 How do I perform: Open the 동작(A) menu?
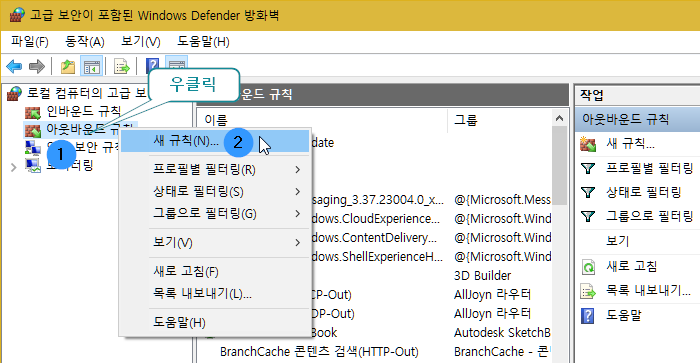tap(85, 42)
